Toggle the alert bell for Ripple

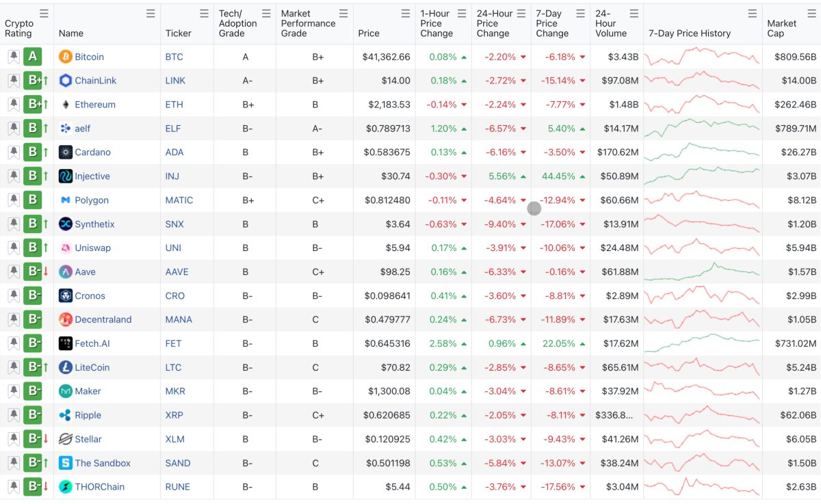pyautogui.click(x=14, y=415)
